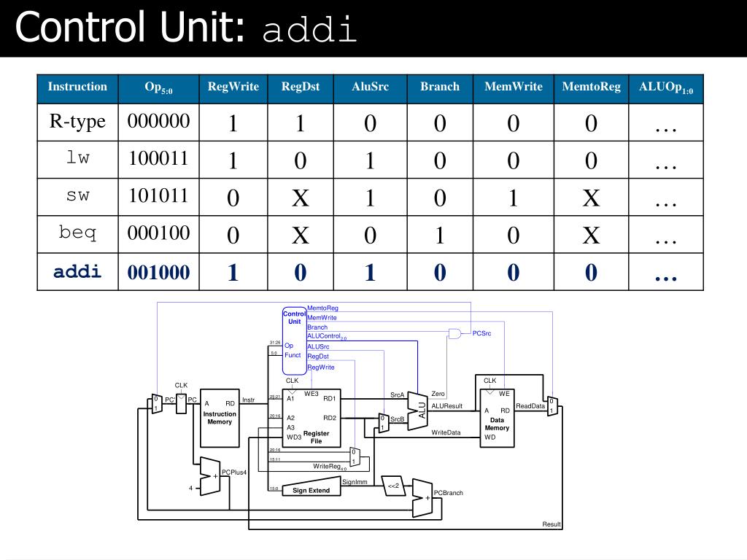Select the 'WriteReg' wire label

330,467
